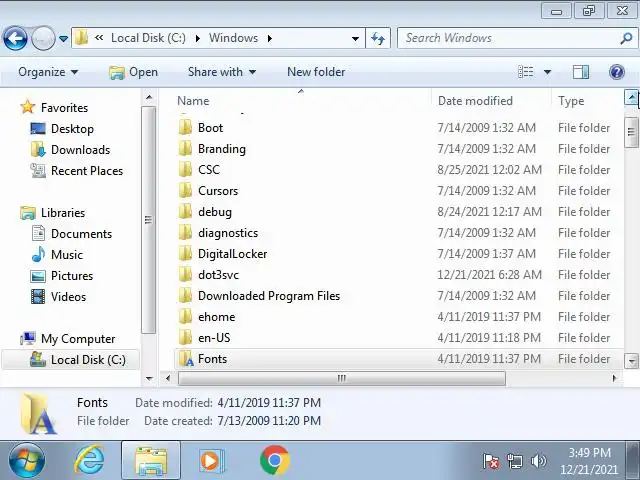Screen dimensions: 640x480
Task: Open Help with the question mark icon
Action: point(617,72)
